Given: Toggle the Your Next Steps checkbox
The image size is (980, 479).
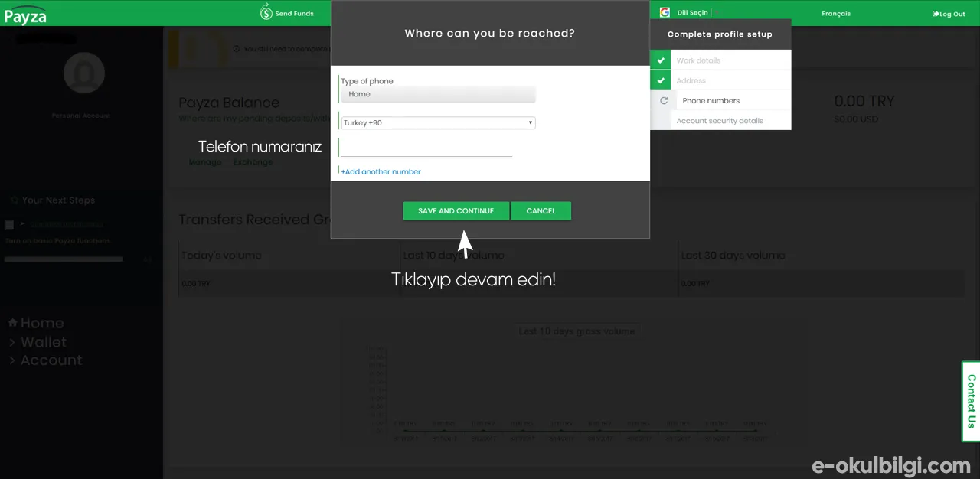Looking at the screenshot, I should (9, 225).
